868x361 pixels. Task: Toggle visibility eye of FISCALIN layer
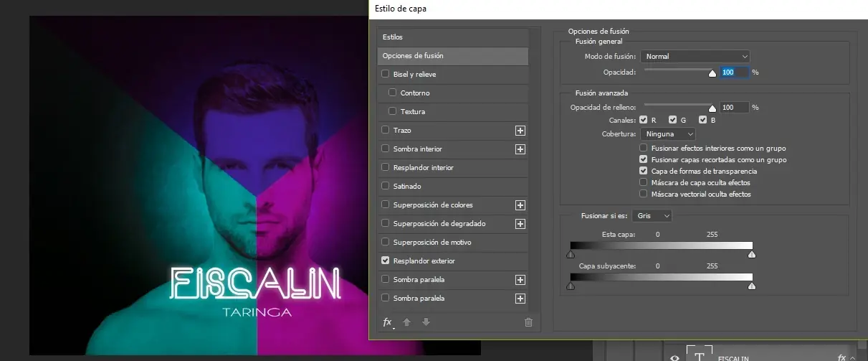674,357
